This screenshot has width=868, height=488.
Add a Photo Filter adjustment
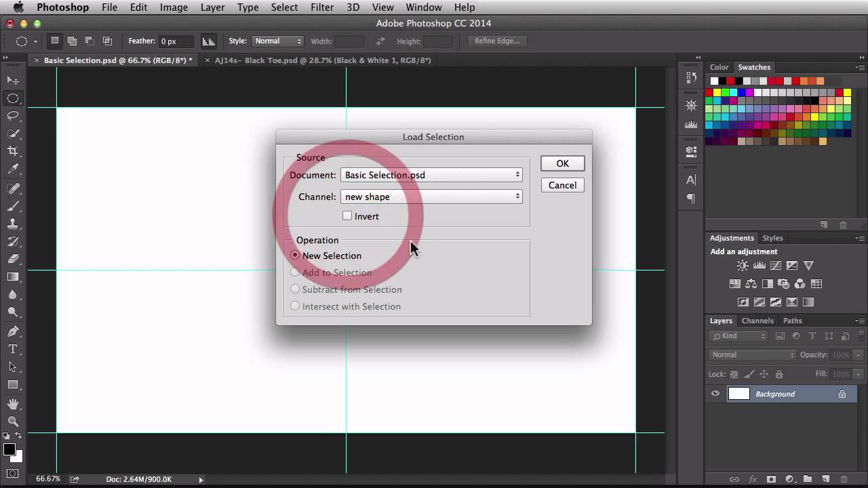point(784,284)
